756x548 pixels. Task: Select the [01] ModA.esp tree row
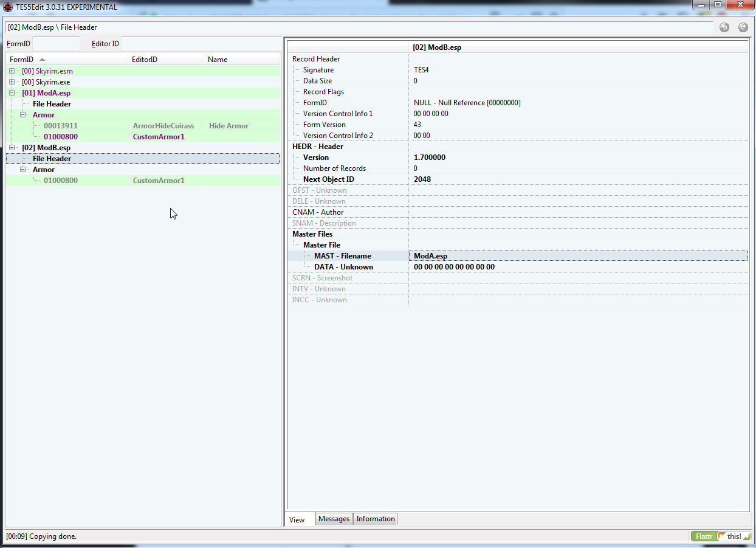pyautogui.click(x=143, y=93)
